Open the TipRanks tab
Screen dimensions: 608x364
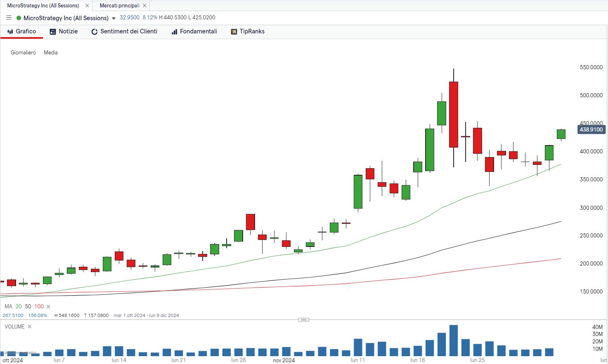[x=248, y=31]
